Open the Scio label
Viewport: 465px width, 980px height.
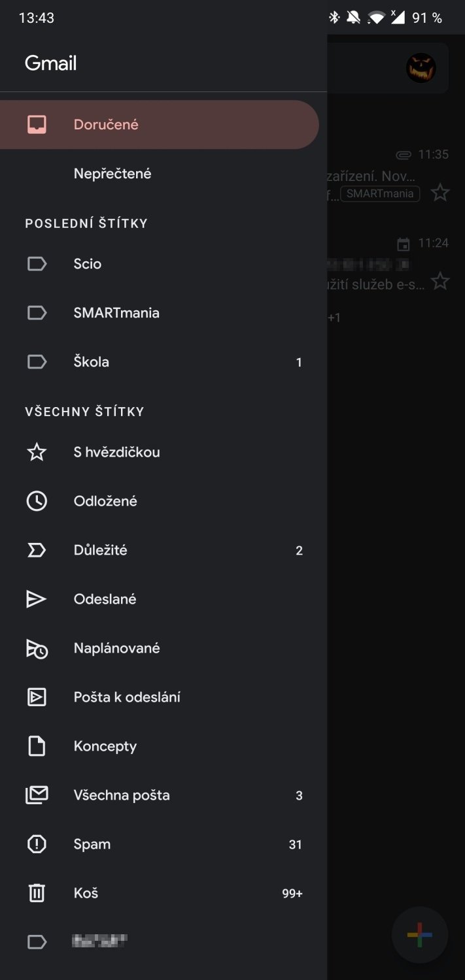tap(88, 264)
